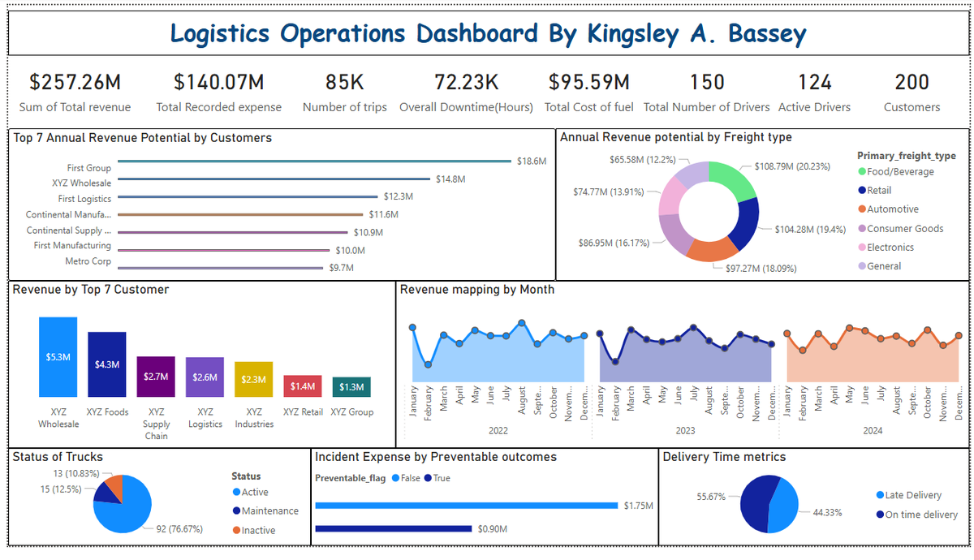Click the $5.3M XYZ Wholesale column
The height and width of the screenshot is (560, 974).
58,356
